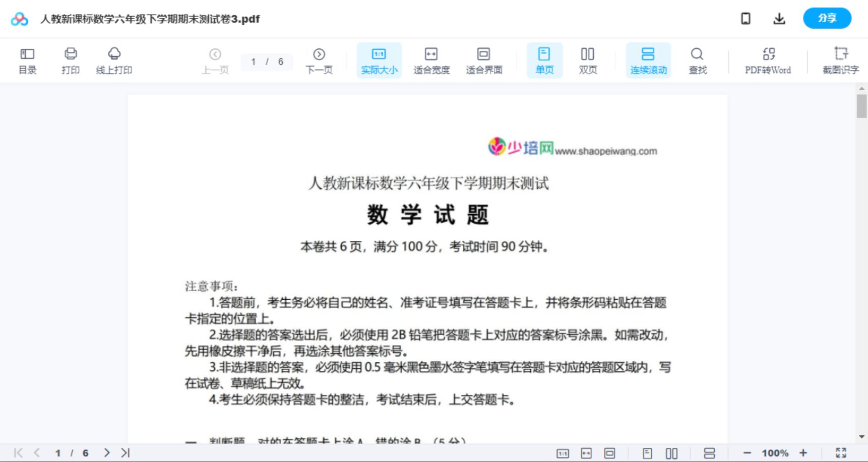The image size is (868, 462).
Task: Open the 目录 table of contents panel
Action: 27,60
